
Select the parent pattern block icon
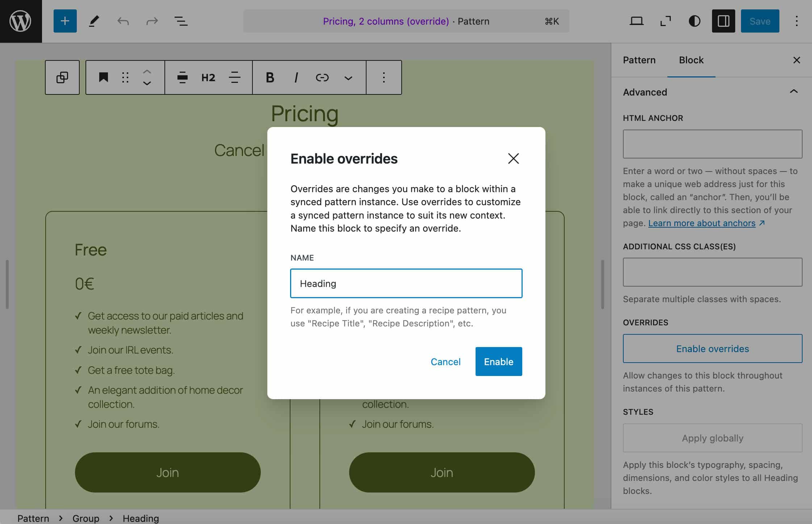62,77
